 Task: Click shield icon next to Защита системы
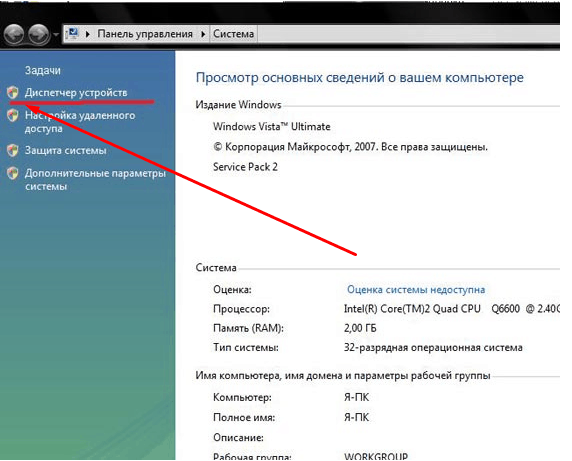tap(13, 150)
